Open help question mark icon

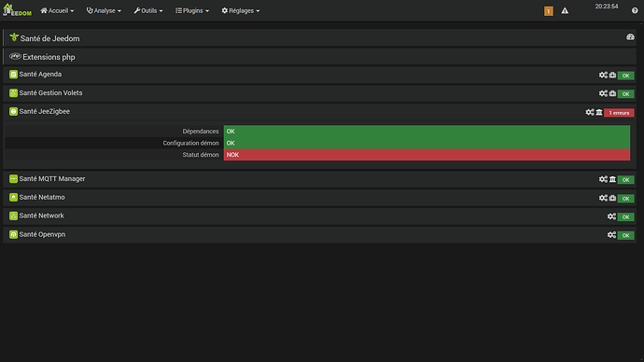point(635,10)
